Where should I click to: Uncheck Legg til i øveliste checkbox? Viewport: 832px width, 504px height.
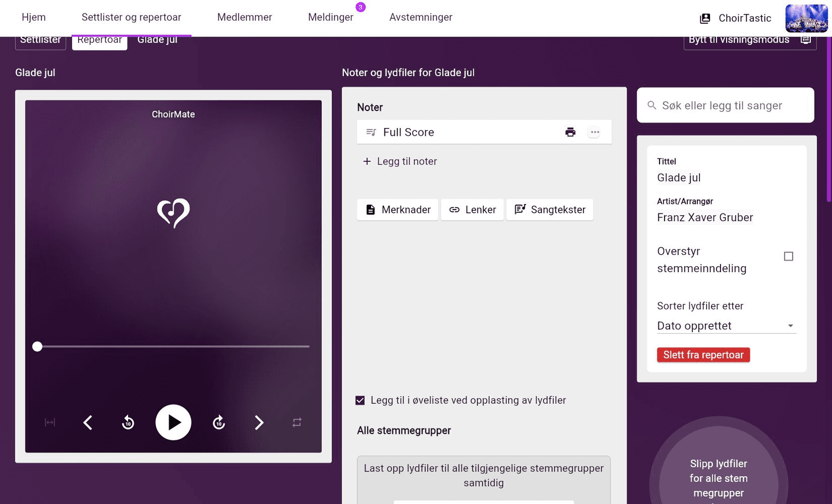[x=360, y=400]
